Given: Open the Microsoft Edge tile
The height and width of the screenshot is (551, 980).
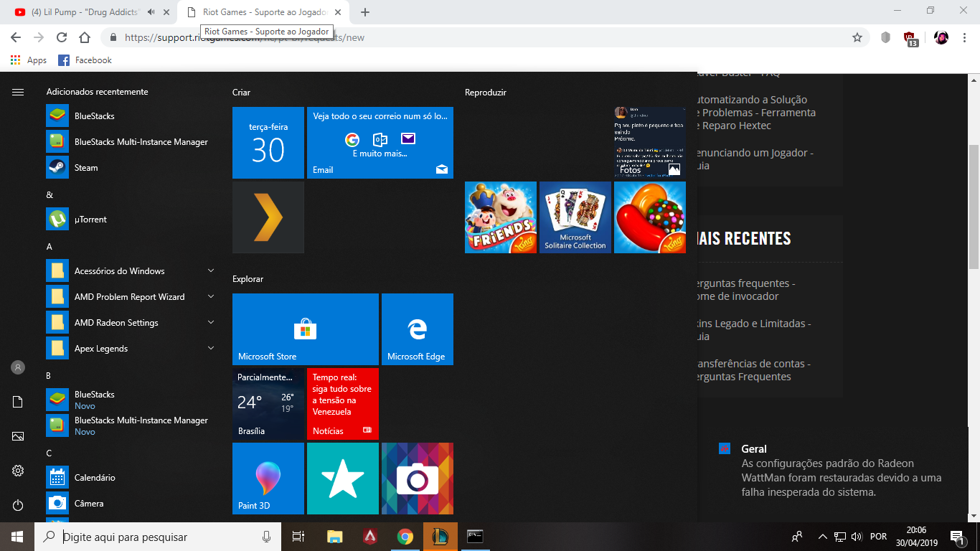Looking at the screenshot, I should click(418, 329).
